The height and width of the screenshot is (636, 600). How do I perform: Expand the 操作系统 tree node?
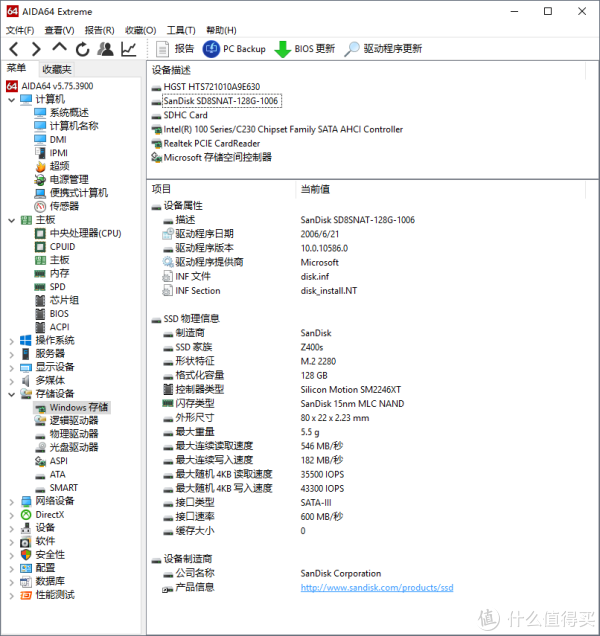(11, 341)
